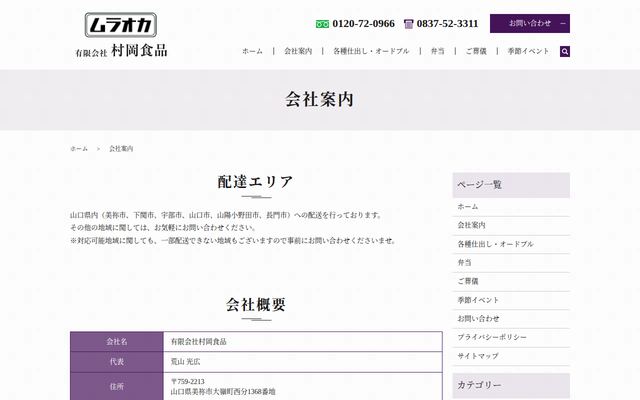
Task: Select 弁当 in the sidebar page list
Action: (511, 263)
